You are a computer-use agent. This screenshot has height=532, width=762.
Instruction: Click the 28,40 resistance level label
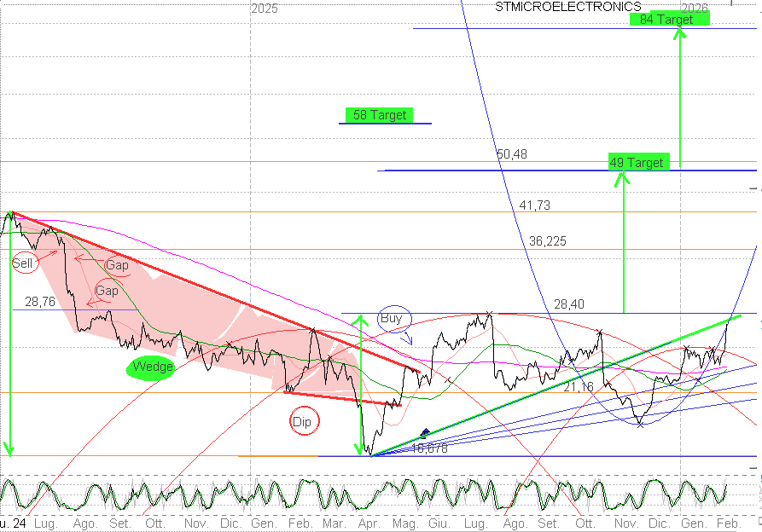tap(569, 304)
